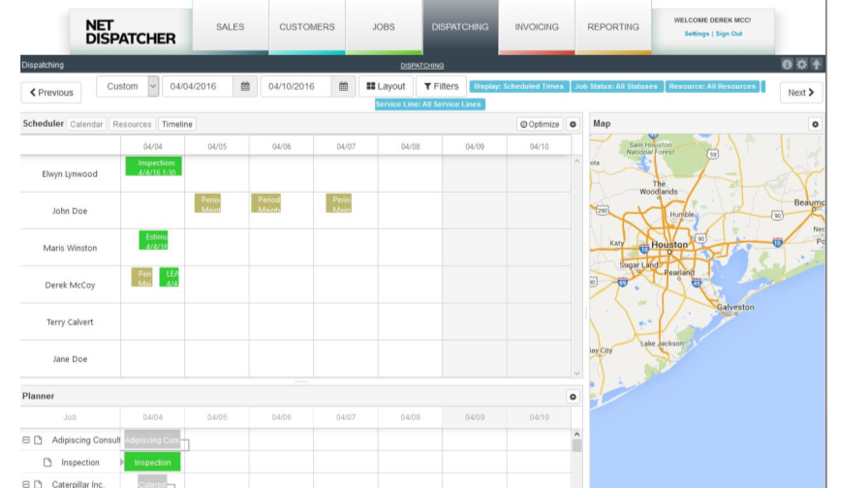Click document icon beside Caterpillar Inc.

click(x=38, y=484)
